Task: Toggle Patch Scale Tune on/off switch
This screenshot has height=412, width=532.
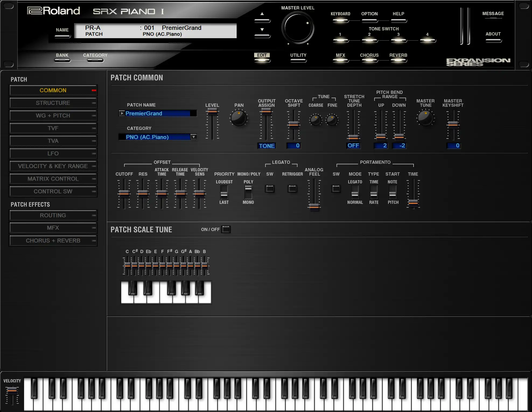Action: coord(226,229)
